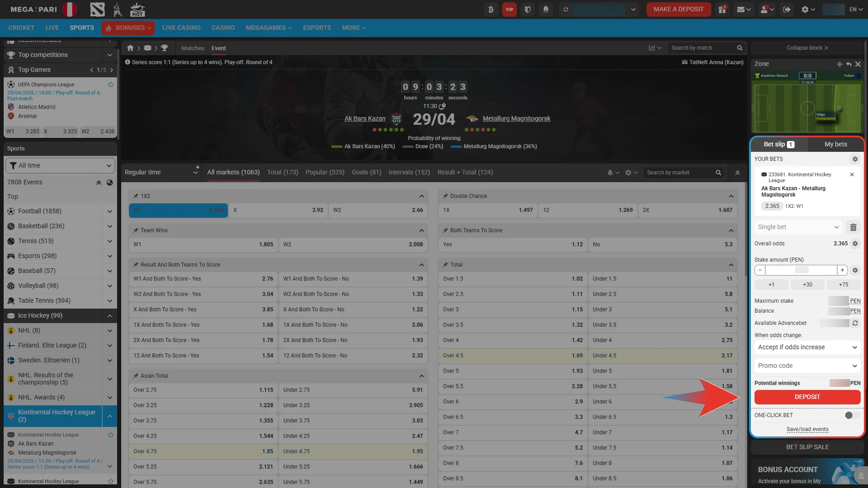Image resolution: width=868 pixels, height=488 pixels.
Task: Pin the Result And Both Teams To Score market
Action: 136,265
